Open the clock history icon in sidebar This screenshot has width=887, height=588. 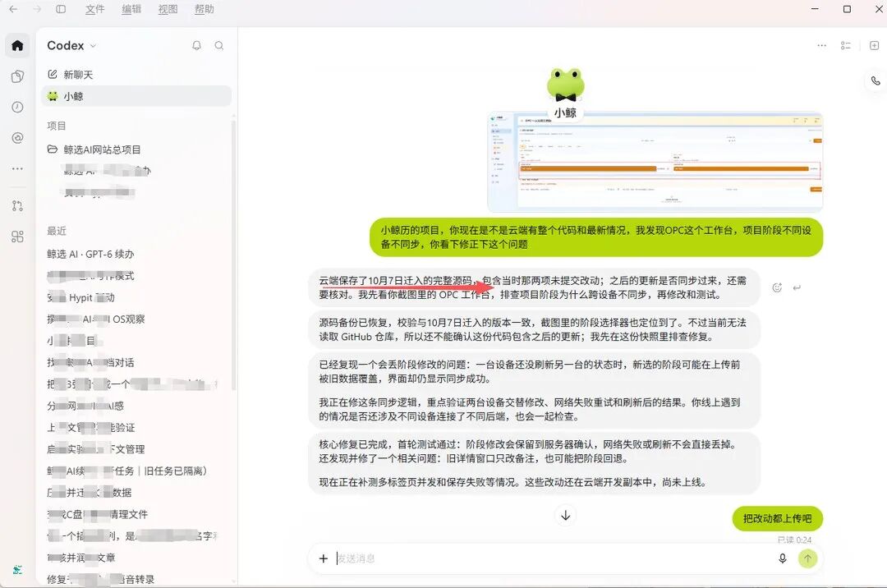[17, 107]
